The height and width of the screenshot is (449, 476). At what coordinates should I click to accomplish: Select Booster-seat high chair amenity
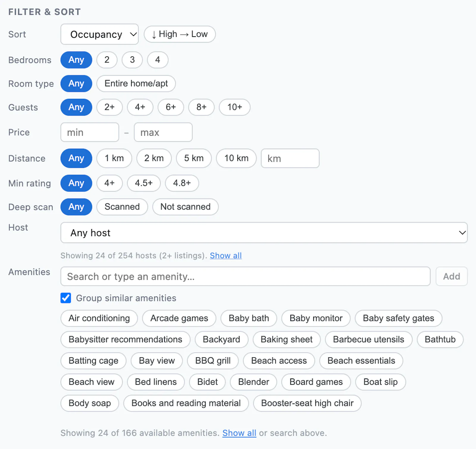[x=307, y=403]
